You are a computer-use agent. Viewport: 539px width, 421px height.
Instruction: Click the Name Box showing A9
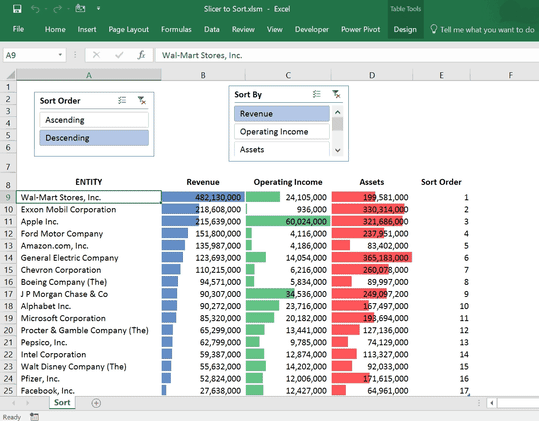coord(29,55)
